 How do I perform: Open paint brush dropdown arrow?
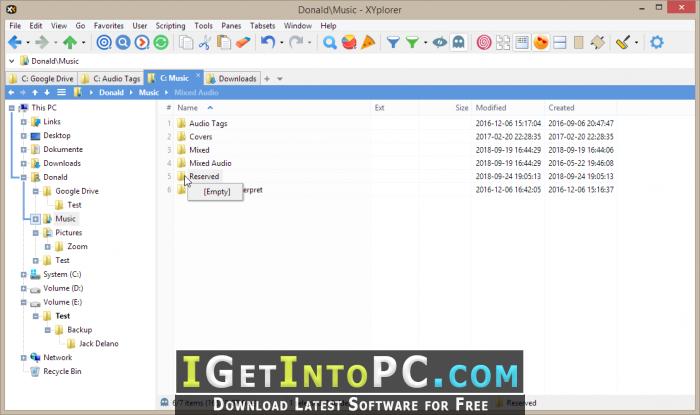[x=636, y=43]
